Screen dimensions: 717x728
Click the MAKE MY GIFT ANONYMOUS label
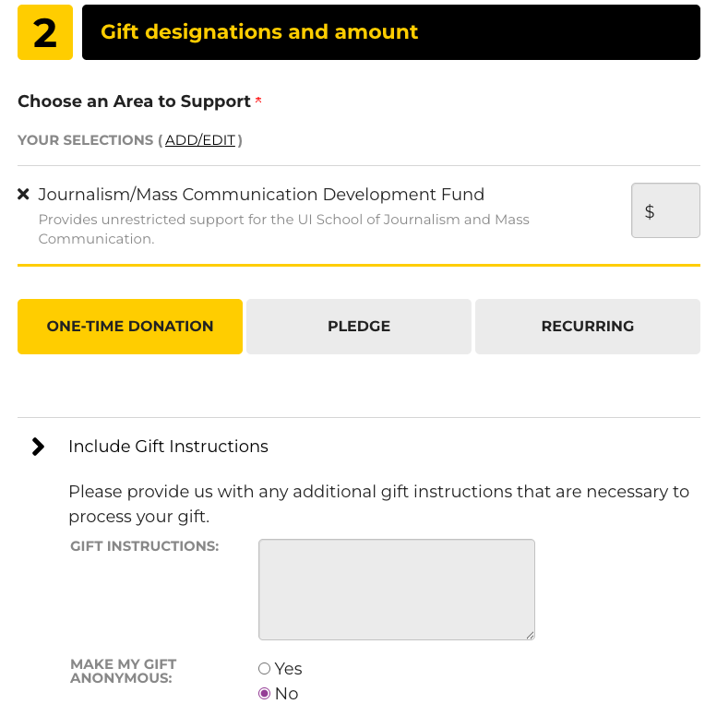[x=123, y=671]
